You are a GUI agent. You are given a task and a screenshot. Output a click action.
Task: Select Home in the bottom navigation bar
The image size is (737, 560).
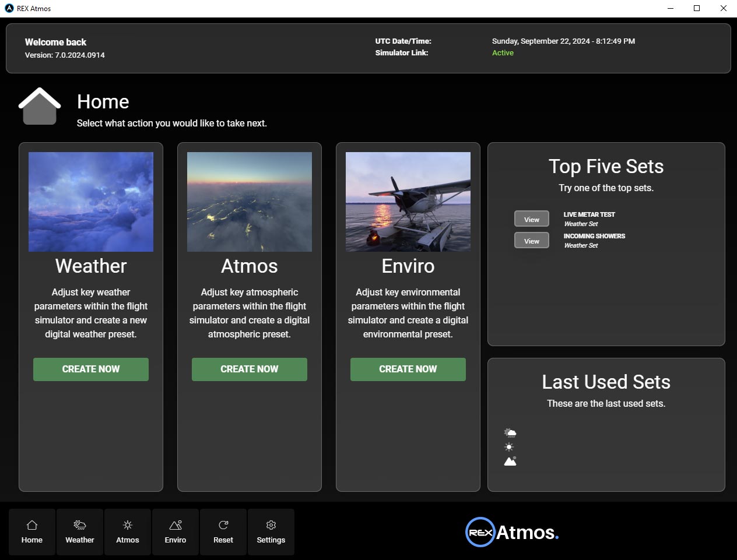click(31, 531)
